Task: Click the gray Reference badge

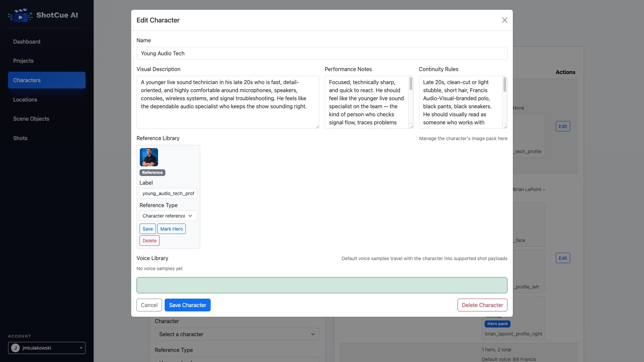Action: click(x=152, y=173)
